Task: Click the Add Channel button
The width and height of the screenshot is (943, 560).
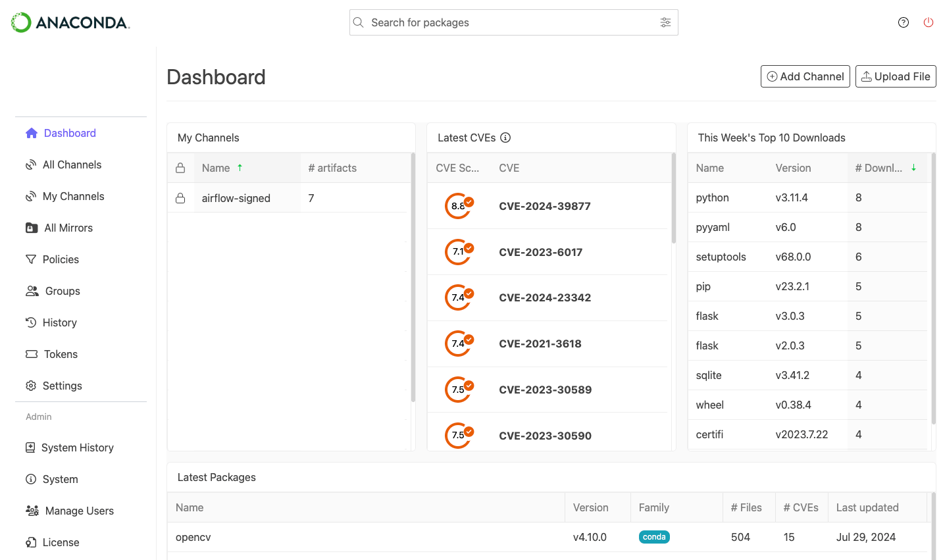Action: coord(805,76)
